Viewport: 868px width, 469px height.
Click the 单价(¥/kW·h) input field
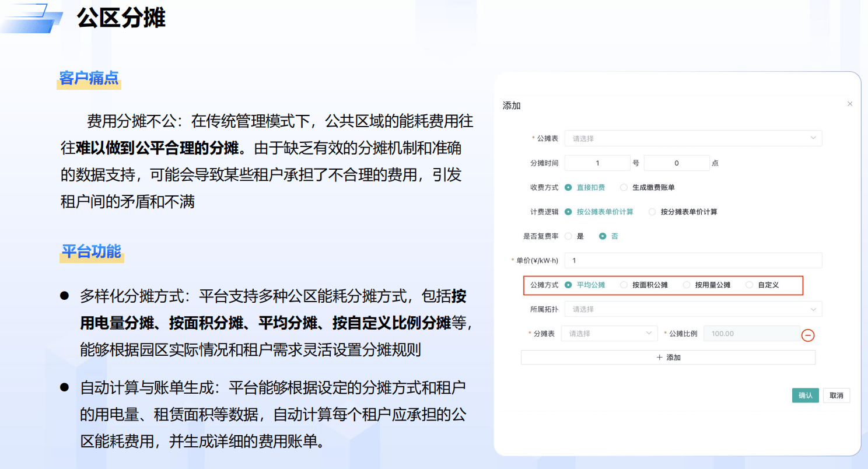(693, 260)
